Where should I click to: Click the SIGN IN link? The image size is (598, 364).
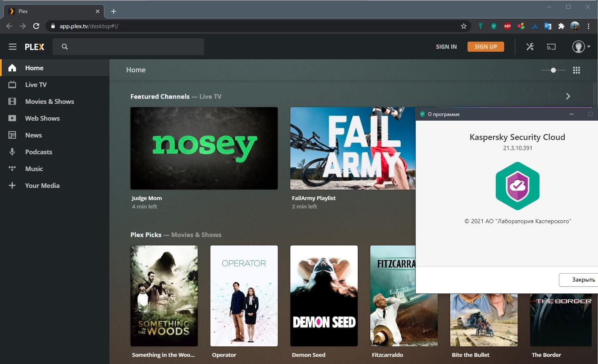(x=446, y=47)
